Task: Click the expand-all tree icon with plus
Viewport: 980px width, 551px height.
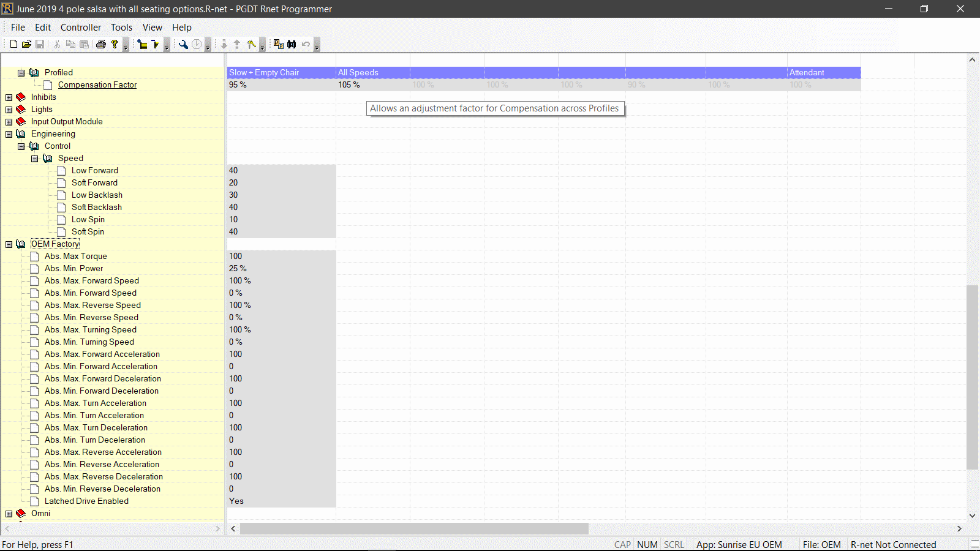Action: [x=142, y=44]
